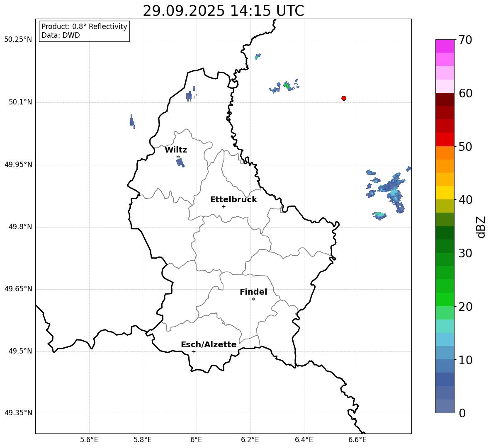Screen dimensions: 491x448
Task: Click the olive colorbar segment below 40
Action: tap(445, 206)
